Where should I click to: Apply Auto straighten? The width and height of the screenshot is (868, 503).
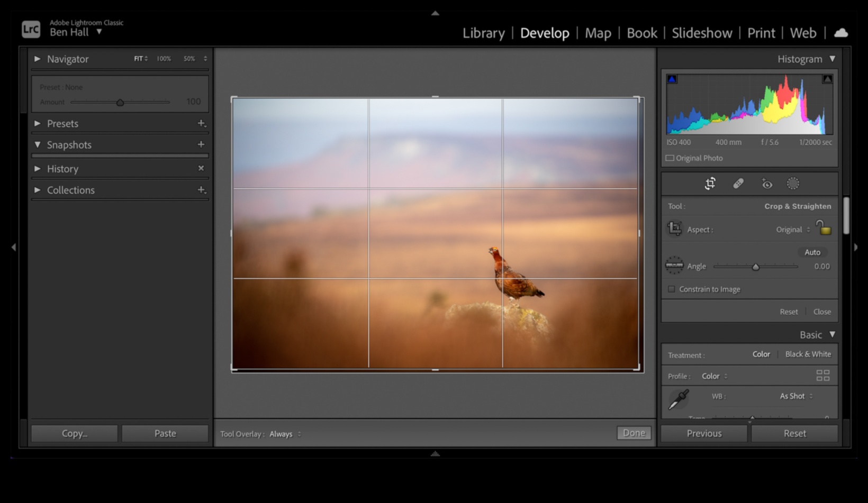click(812, 252)
